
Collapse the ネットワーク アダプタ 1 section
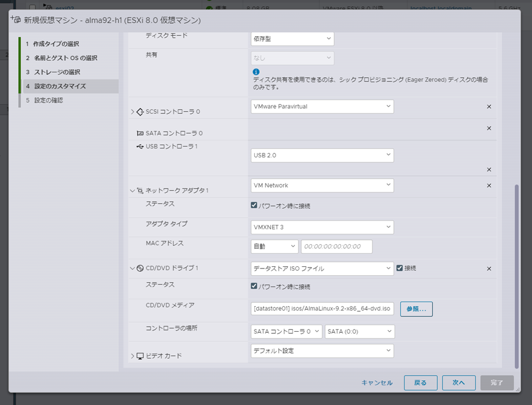(x=132, y=191)
